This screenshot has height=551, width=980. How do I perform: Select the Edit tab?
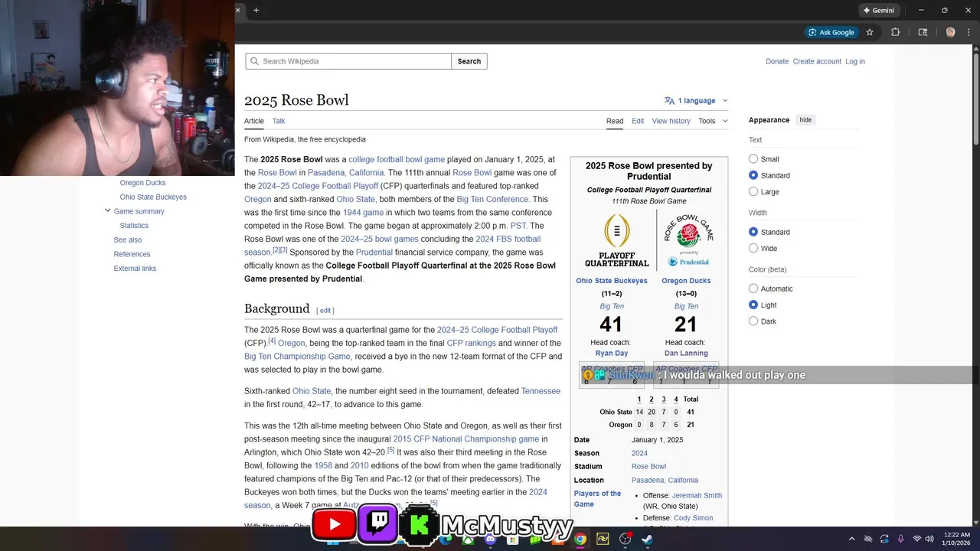[x=638, y=121]
